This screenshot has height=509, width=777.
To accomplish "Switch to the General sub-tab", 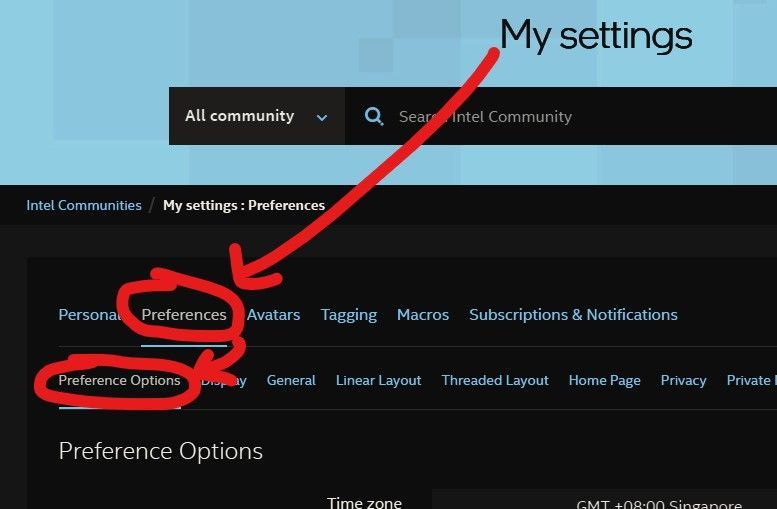I will (291, 380).
